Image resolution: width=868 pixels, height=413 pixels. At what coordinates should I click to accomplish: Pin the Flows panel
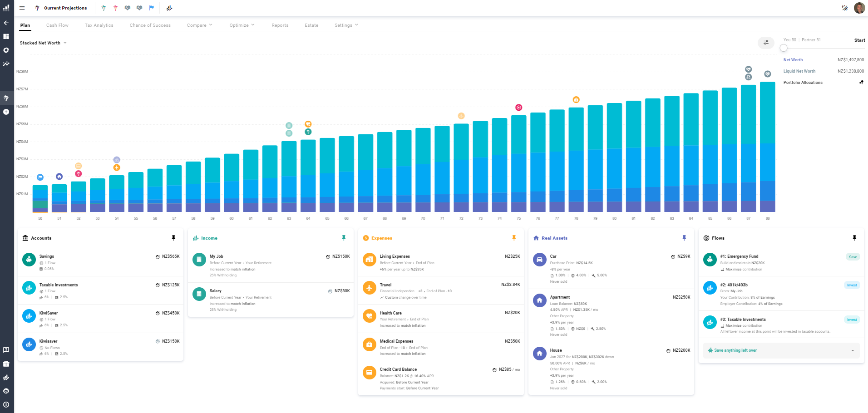(x=854, y=238)
